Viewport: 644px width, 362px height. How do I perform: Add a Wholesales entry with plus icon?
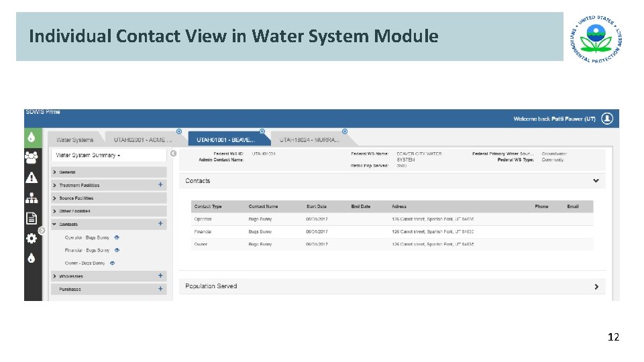[x=160, y=276]
